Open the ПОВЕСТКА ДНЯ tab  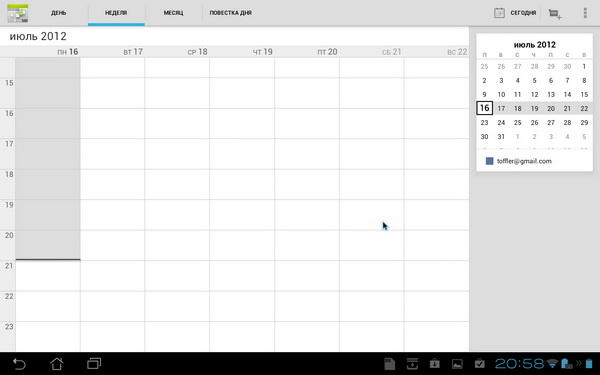pyautogui.click(x=230, y=13)
